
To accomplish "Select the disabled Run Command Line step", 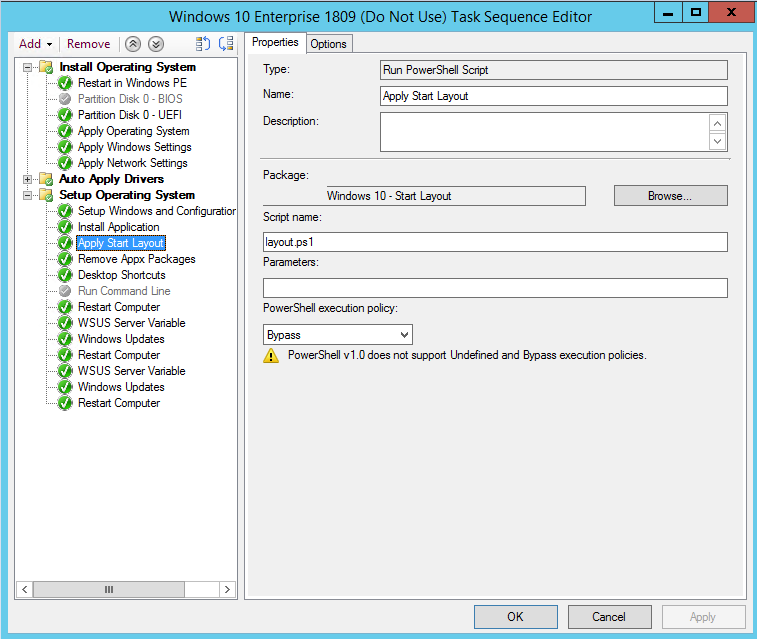I will [124, 291].
